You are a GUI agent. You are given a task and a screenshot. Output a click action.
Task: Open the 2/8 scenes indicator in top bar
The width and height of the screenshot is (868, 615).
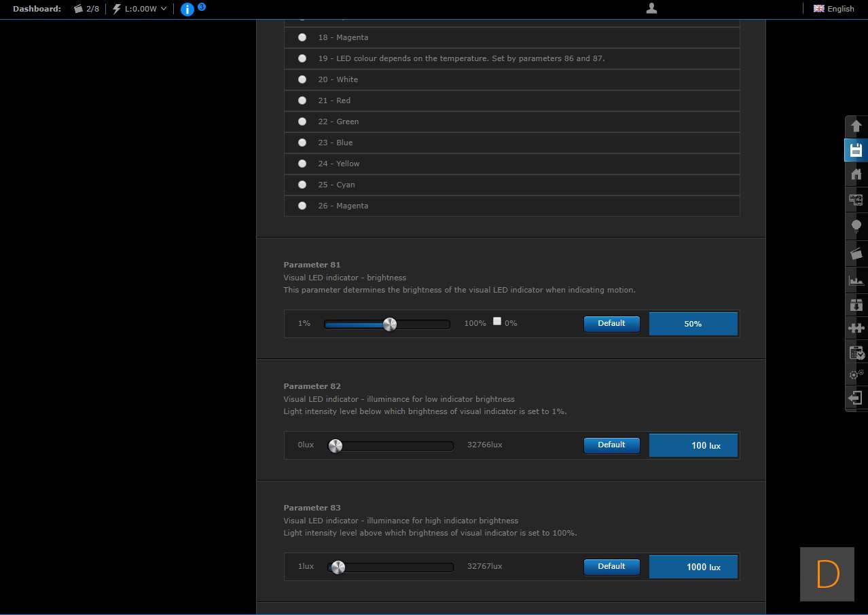point(86,9)
